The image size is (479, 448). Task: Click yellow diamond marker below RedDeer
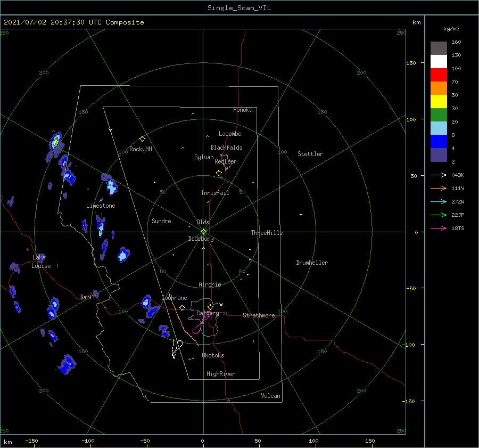click(x=219, y=173)
